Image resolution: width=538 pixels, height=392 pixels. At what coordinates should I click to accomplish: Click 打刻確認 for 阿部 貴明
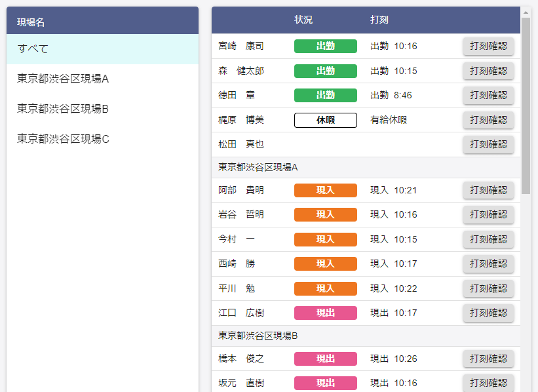(488, 190)
